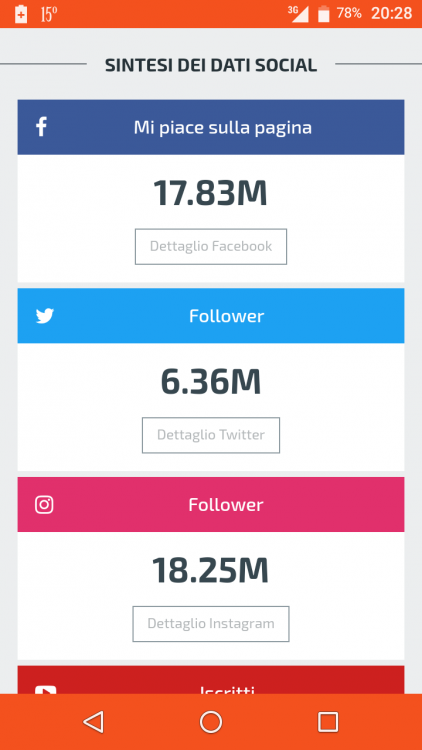
Task: Tap the Android home circle button
Action: click(211, 722)
